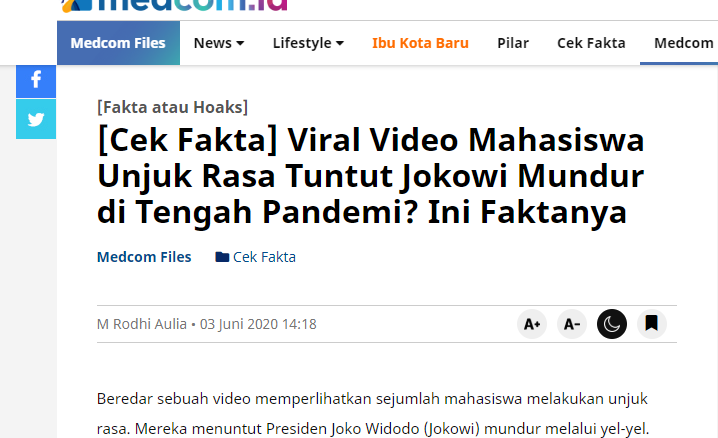Click the medcom.id logo
718x438 pixels.
174,6
